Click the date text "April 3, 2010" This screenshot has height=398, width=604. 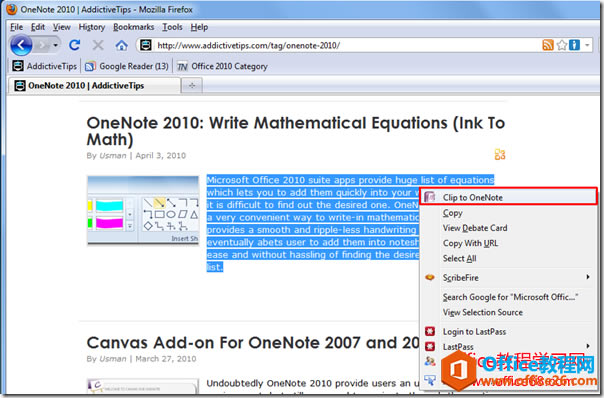coord(161,156)
